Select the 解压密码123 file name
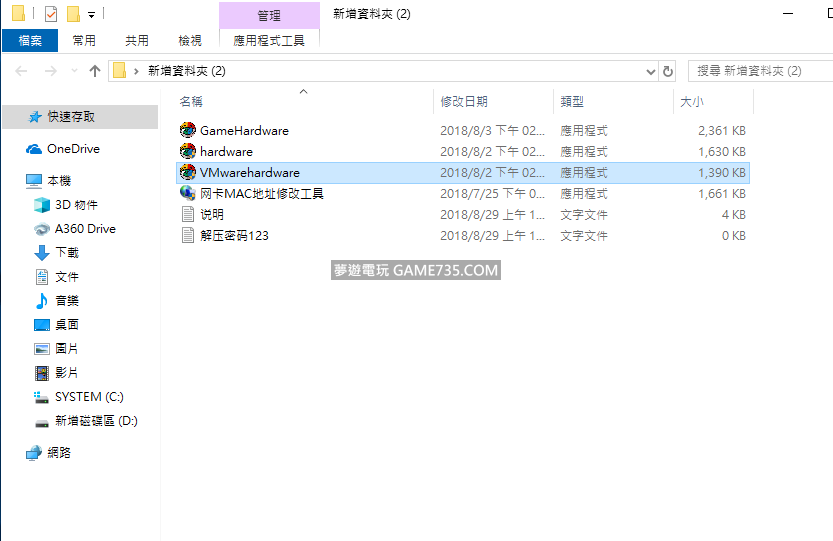Viewport: 833px width, 541px height. tap(234, 235)
